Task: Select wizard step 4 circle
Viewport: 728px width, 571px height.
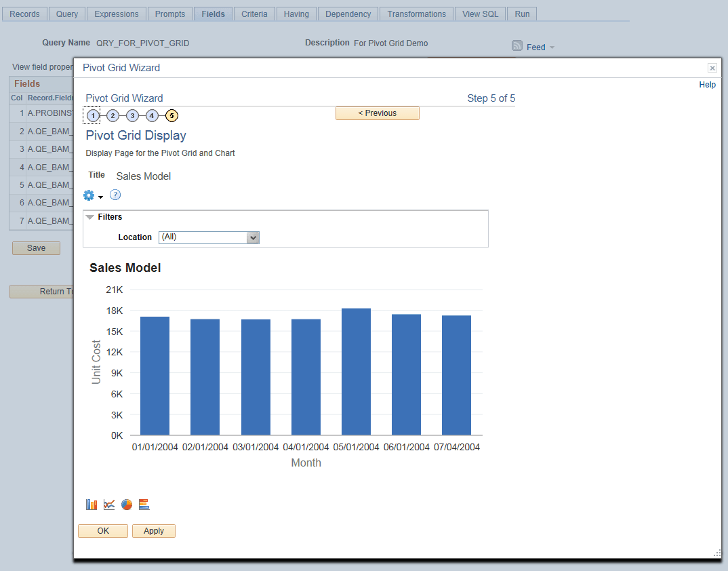Action: [x=152, y=115]
